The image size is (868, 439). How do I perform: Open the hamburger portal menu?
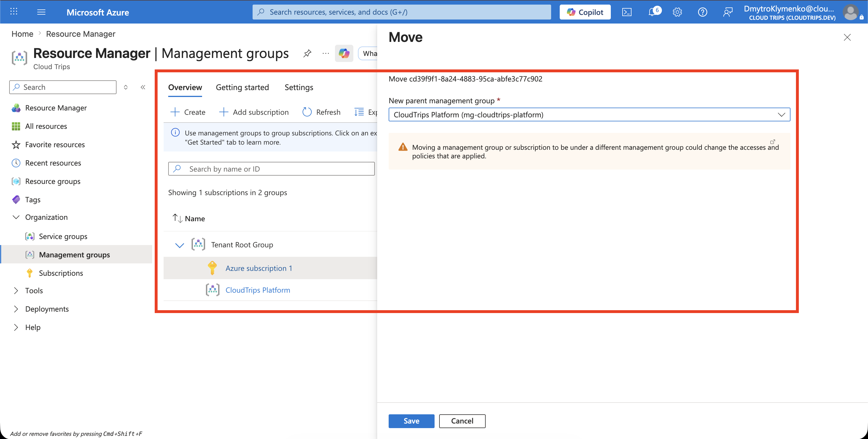tap(41, 12)
